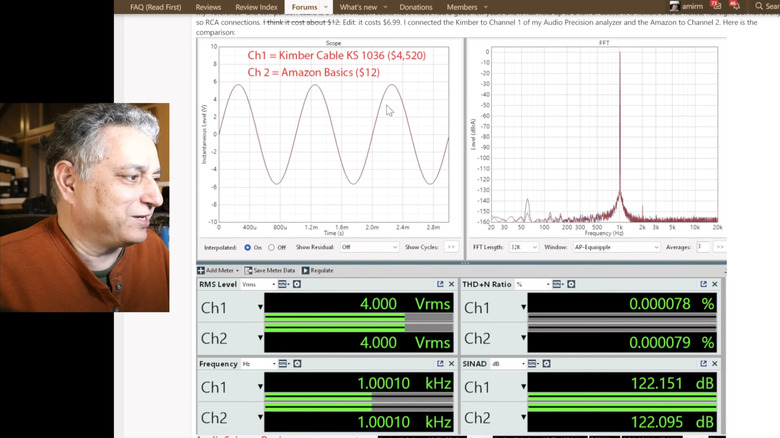The height and width of the screenshot is (438, 780).
Task: Go to Reviews in navigation
Action: 208,7
